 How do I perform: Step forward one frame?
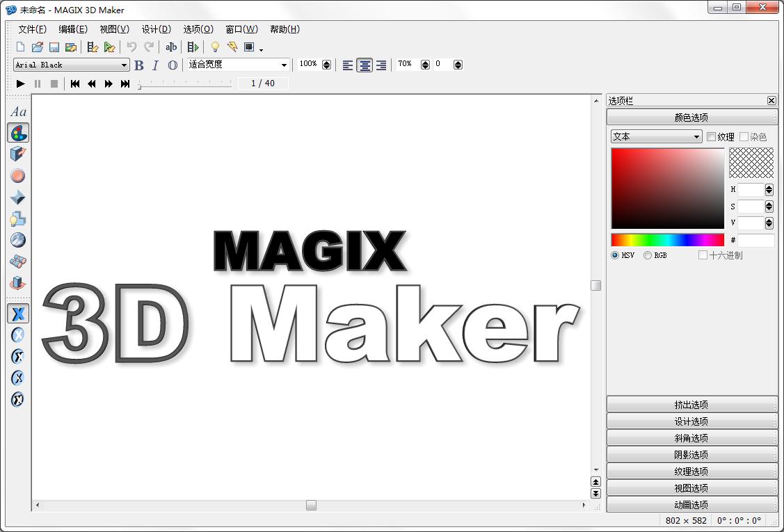(x=109, y=83)
